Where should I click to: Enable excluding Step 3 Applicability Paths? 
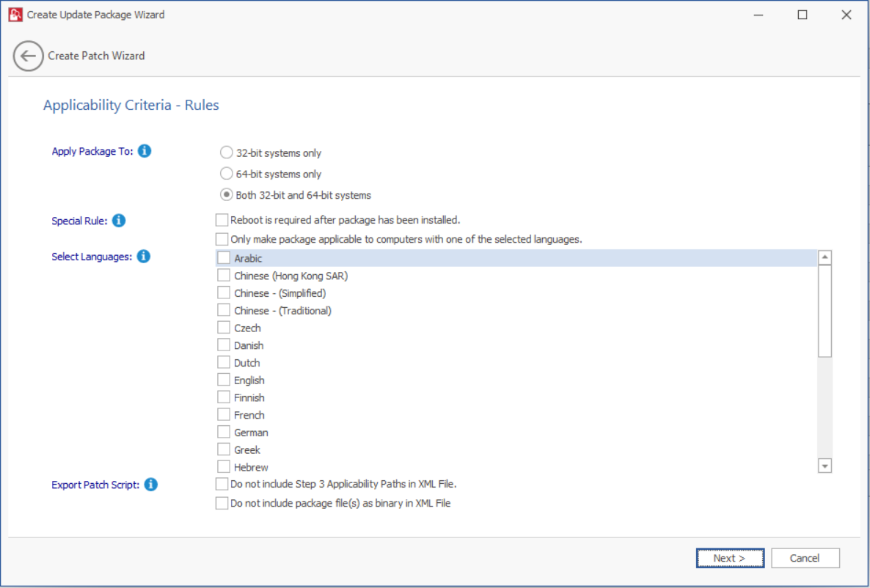tap(222, 484)
